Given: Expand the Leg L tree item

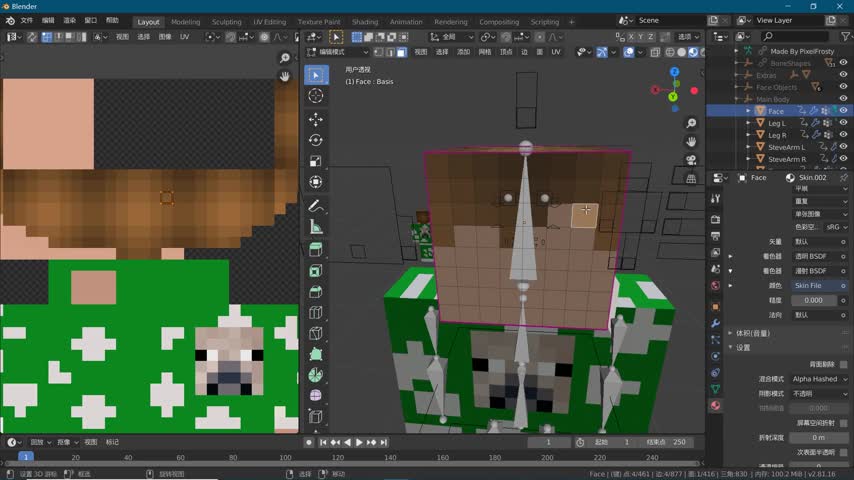Looking at the screenshot, I should pos(747,123).
